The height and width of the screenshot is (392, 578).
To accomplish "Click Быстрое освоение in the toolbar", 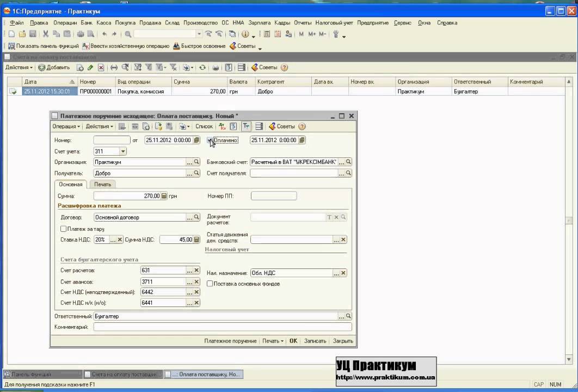I will [x=199, y=46].
